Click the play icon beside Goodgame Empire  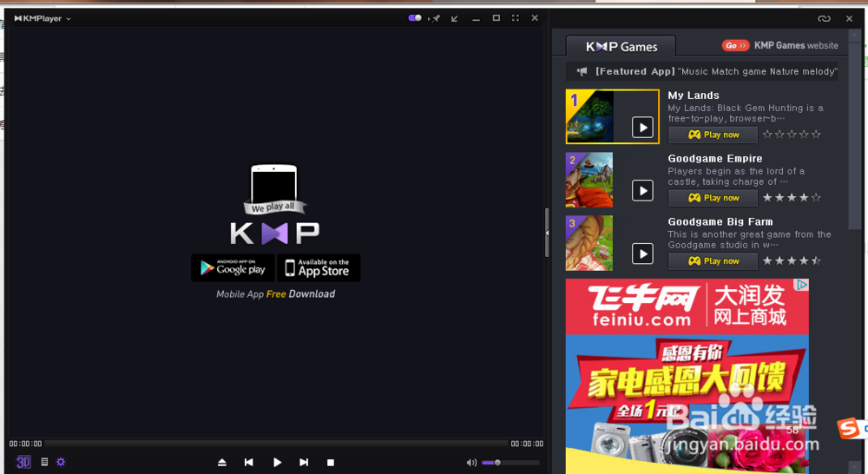pos(642,190)
